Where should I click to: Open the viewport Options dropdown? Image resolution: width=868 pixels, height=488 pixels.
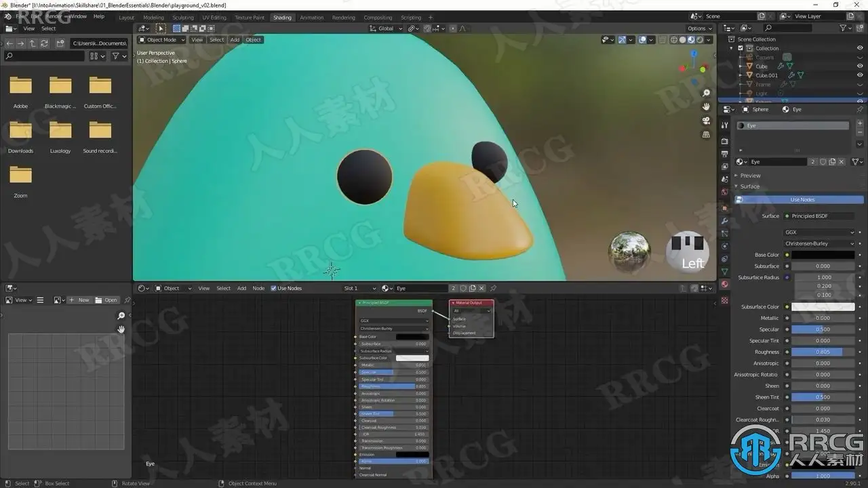coord(699,28)
